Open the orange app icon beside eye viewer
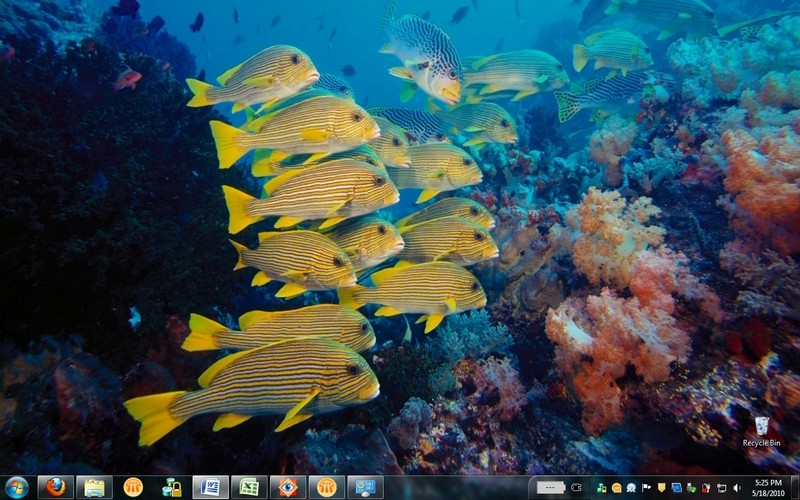 tap(327, 487)
